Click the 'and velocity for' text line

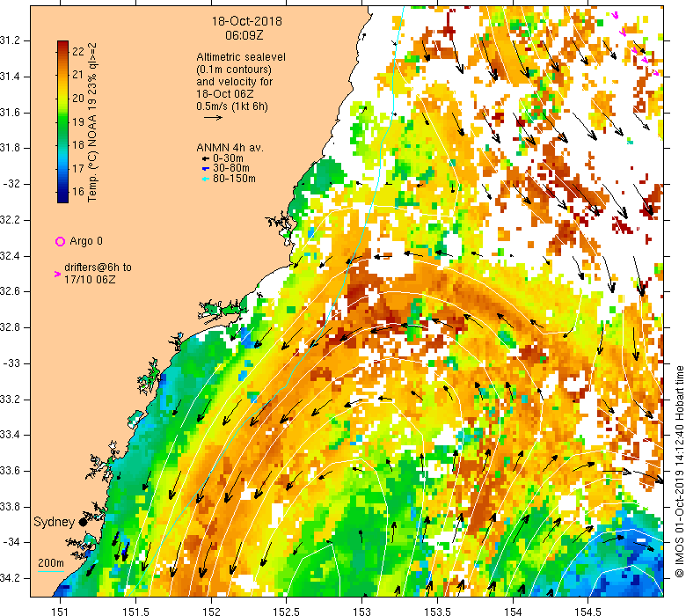[234, 82]
